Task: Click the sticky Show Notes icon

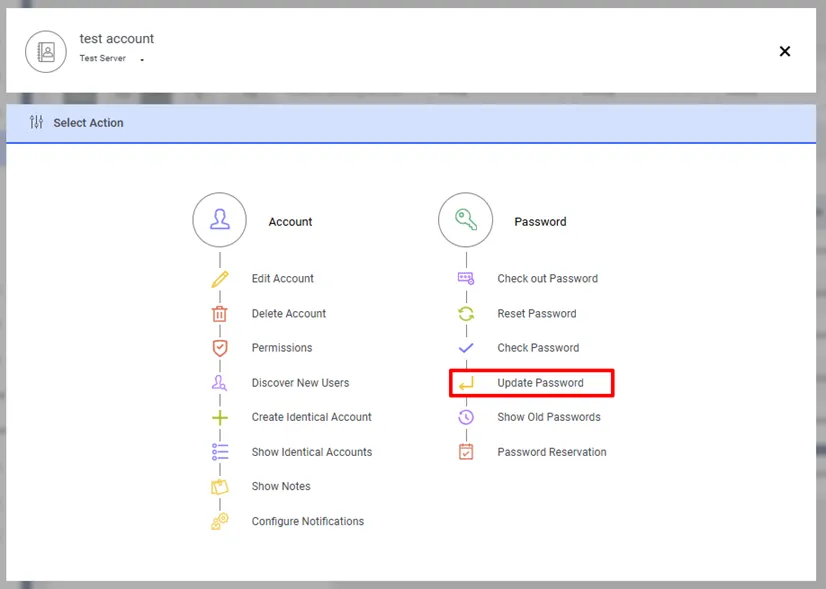Action: coord(220,487)
